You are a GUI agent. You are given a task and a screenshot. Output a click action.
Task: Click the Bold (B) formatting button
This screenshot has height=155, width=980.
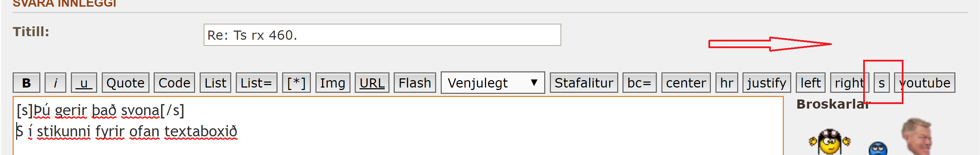coord(26,83)
